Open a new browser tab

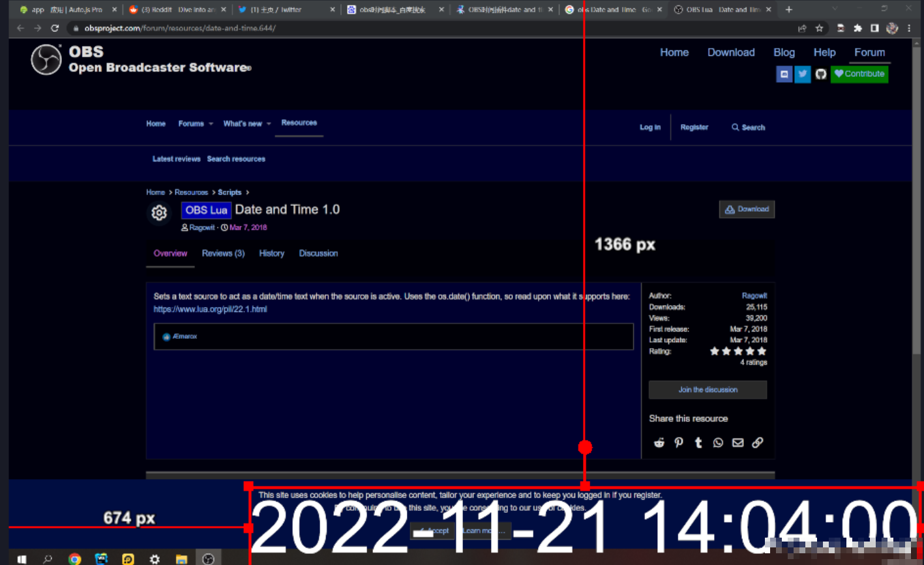(789, 10)
